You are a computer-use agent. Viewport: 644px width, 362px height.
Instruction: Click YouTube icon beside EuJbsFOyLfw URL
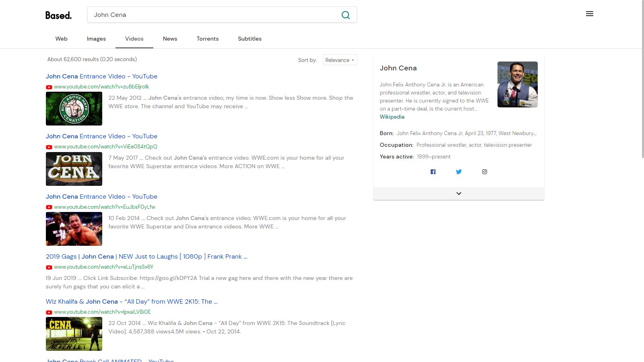click(x=49, y=207)
